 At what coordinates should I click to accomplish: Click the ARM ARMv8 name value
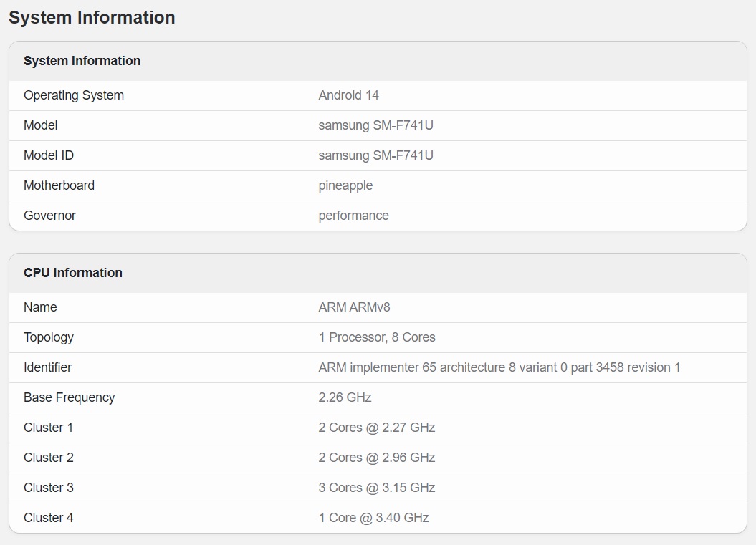click(354, 307)
